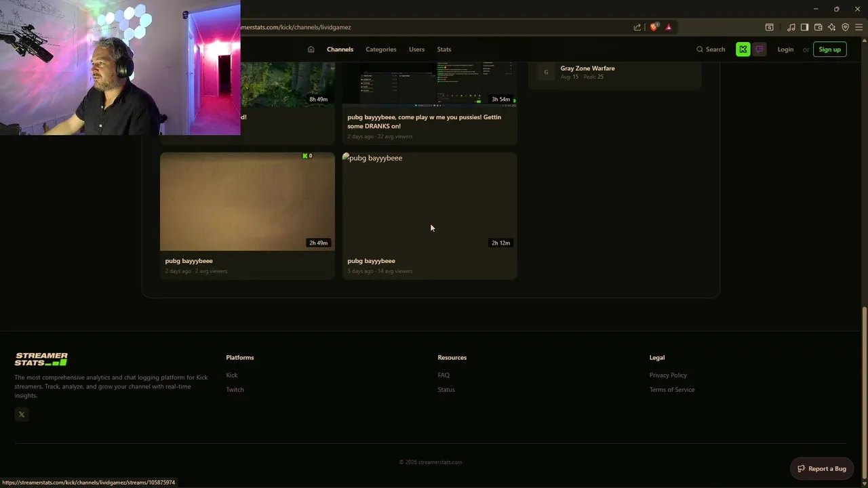Minimize the browser window
868x488 pixels.
pyautogui.click(x=816, y=9)
